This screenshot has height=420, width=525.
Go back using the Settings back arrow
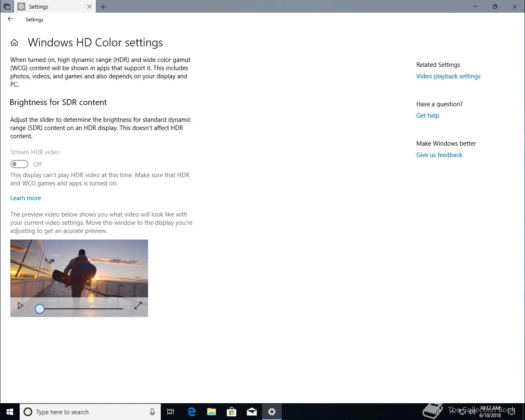click(x=10, y=19)
